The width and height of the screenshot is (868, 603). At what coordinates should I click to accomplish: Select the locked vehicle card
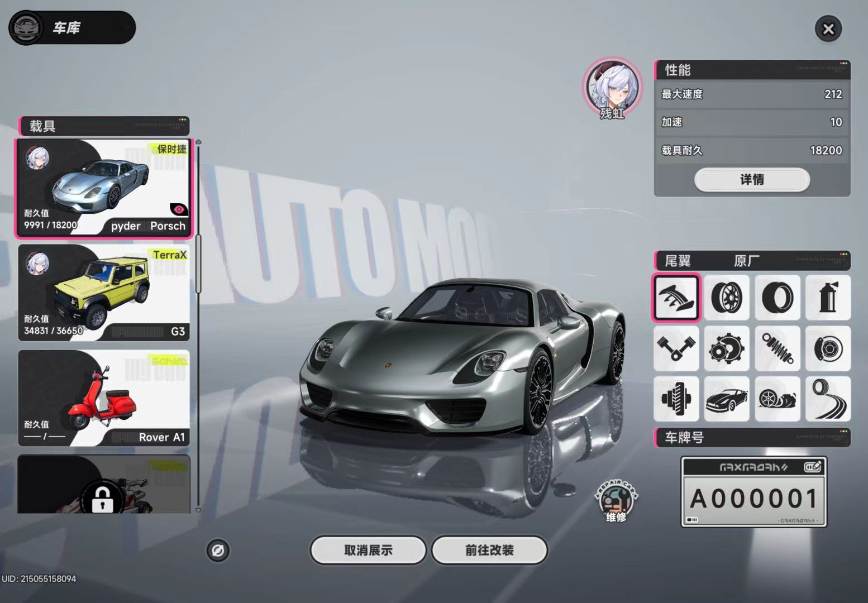[104, 484]
